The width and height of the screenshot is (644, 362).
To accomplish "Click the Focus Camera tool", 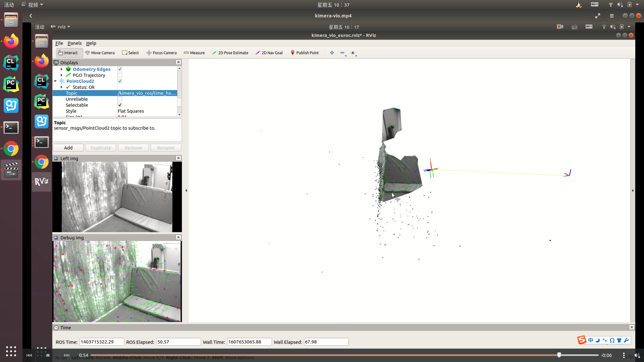I will click(161, 53).
